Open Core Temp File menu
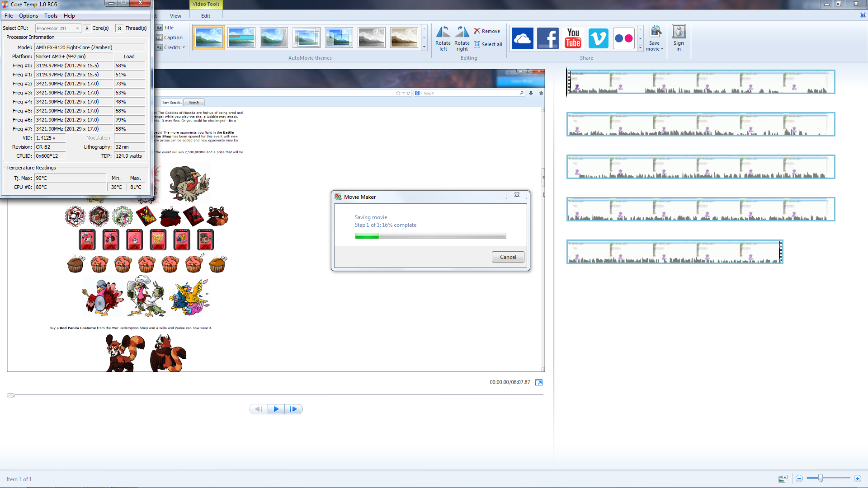The width and height of the screenshot is (868, 488). click(x=9, y=16)
